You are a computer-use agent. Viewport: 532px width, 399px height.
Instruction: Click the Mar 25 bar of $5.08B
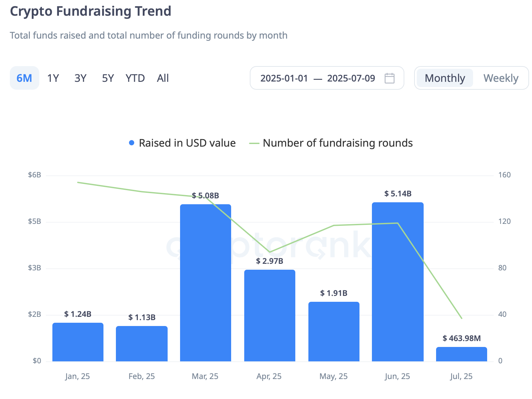pos(206,283)
